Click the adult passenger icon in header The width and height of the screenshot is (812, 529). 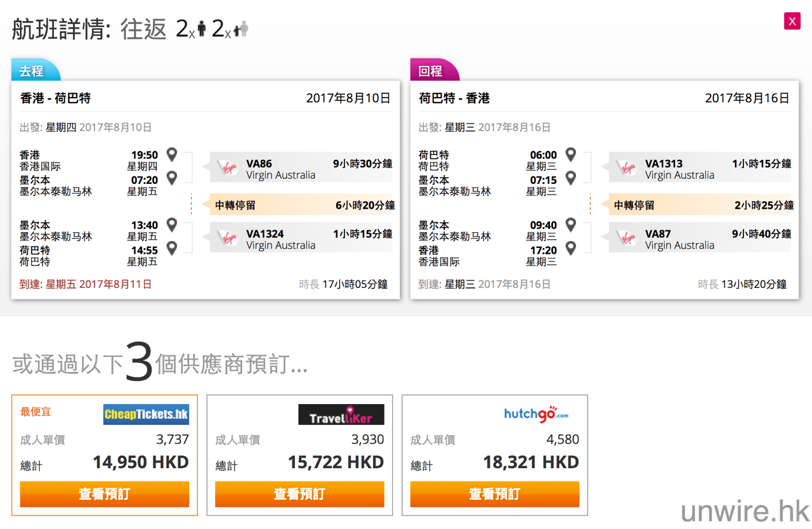tap(202, 29)
